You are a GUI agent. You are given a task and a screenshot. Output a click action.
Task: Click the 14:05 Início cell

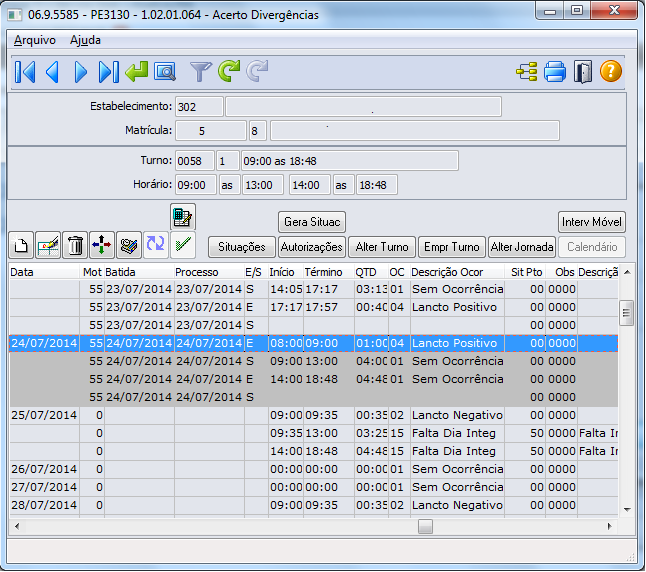click(286, 289)
